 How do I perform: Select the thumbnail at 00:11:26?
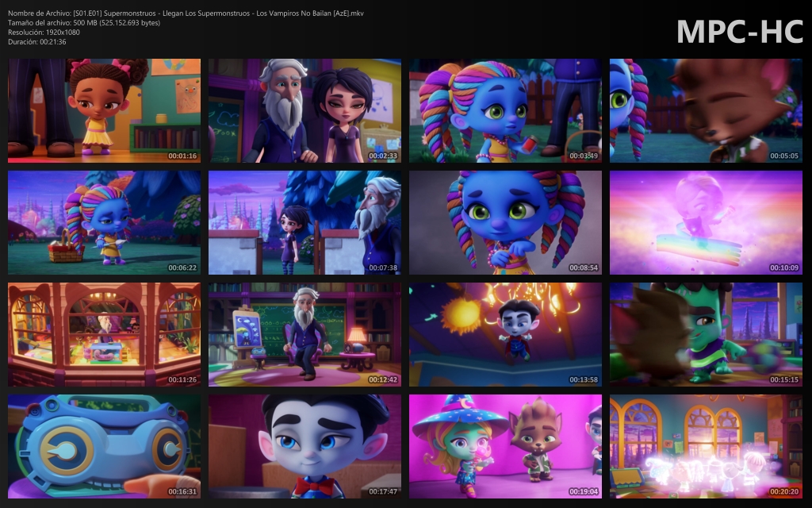104,334
